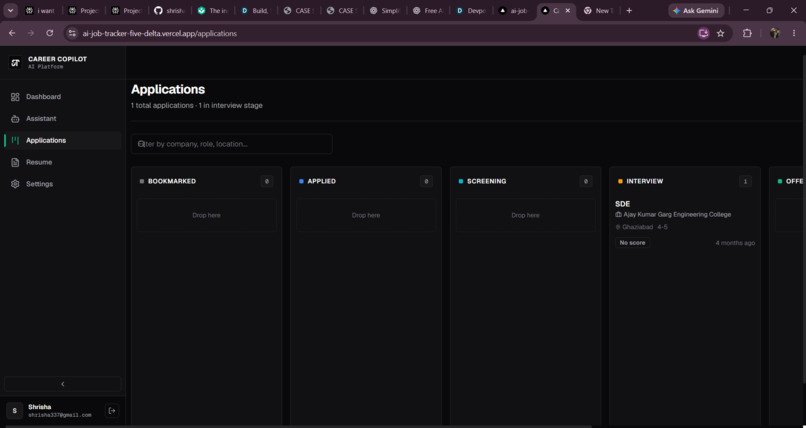This screenshot has height=428, width=806.
Task: Click the browser forward arrow
Action: pyautogui.click(x=31, y=33)
